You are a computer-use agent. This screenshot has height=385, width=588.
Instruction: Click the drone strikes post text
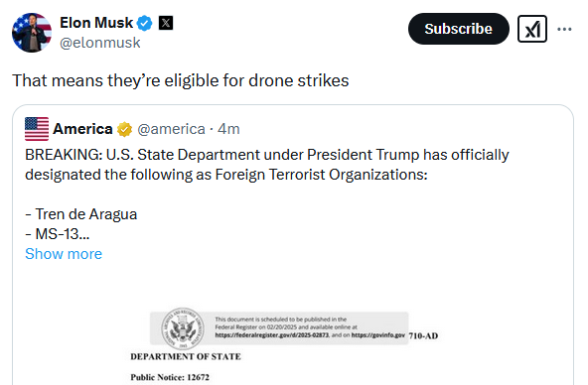tap(181, 80)
